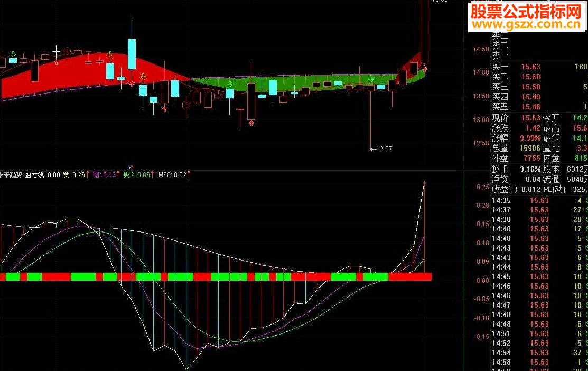Select the 14:51 tick trade row
588x371 pixels.
pos(539,333)
